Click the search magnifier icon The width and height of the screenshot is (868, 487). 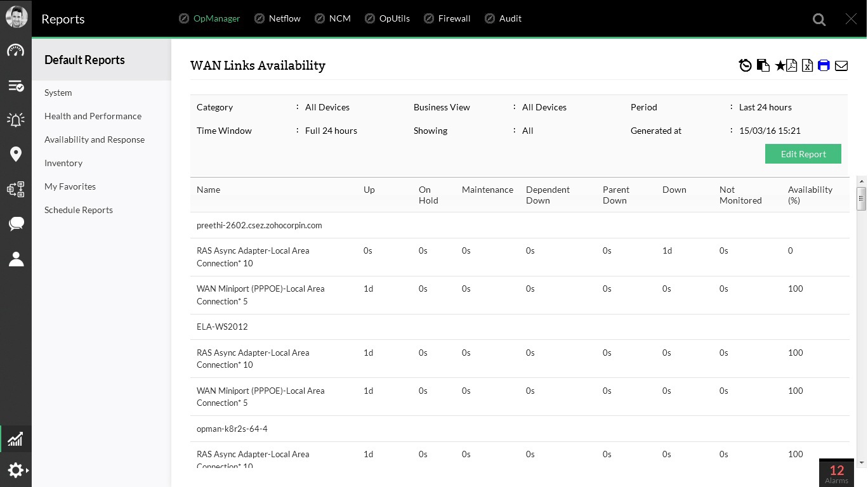(819, 20)
